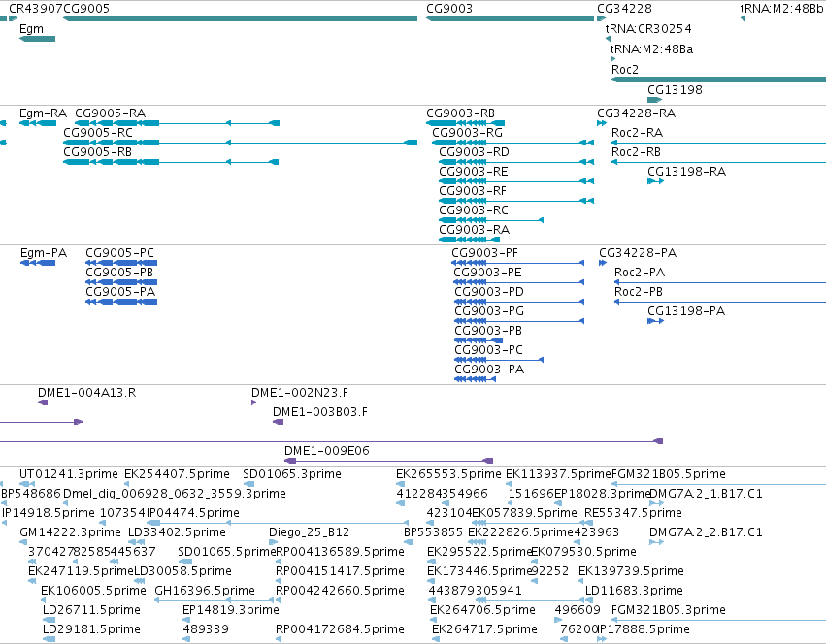The image size is (826, 644).
Task: Select the CG9005 gene bar
Action: pyautogui.click(x=240, y=18)
